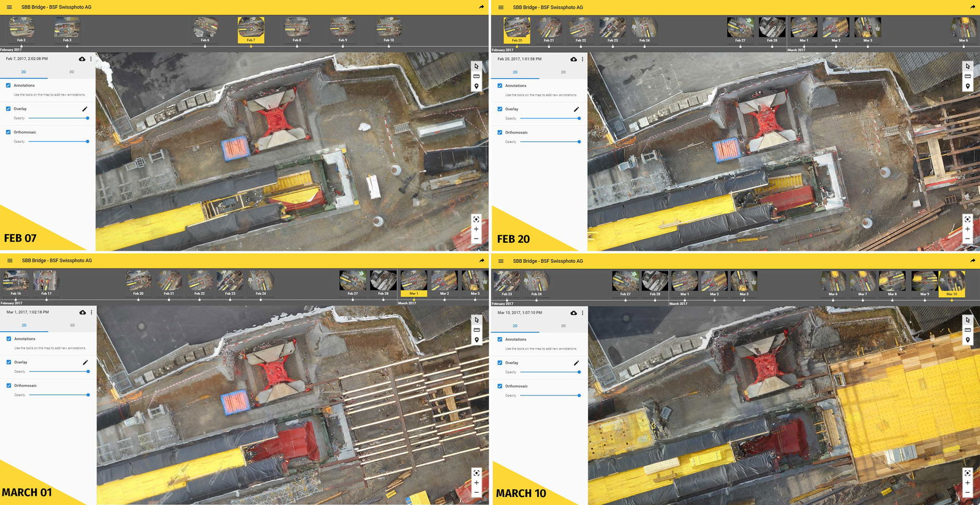Image resolution: width=980 pixels, height=505 pixels.
Task: Switch to 3D tab in Feb 07 panel
Action: point(72,72)
